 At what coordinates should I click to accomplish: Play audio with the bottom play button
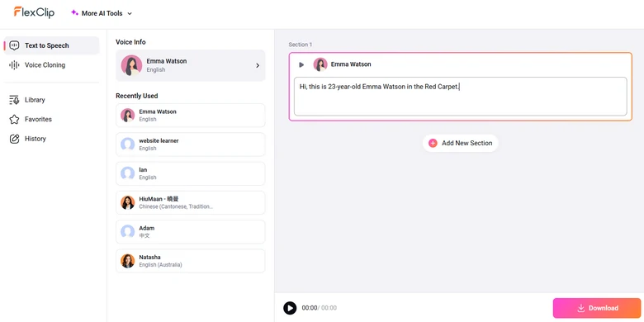click(x=290, y=308)
